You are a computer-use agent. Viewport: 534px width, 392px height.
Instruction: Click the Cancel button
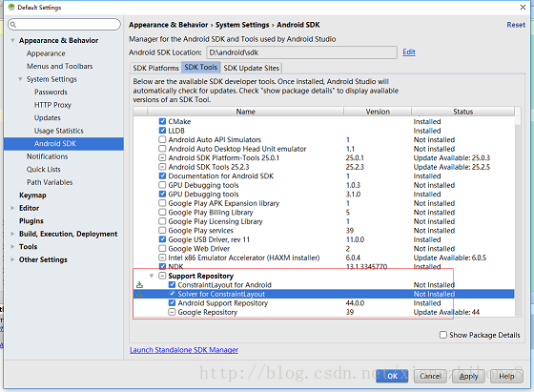pos(430,376)
